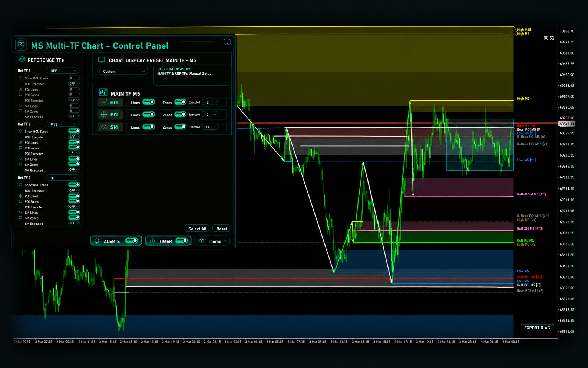Open the BOL Executed dropdown in Main TF
Image resolution: width=588 pixels, height=368 pixels.
[x=210, y=102]
